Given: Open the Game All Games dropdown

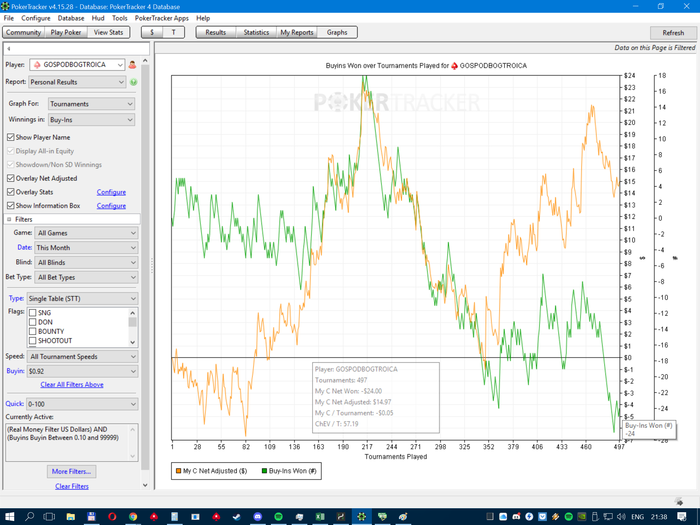Looking at the screenshot, I should 86,233.
